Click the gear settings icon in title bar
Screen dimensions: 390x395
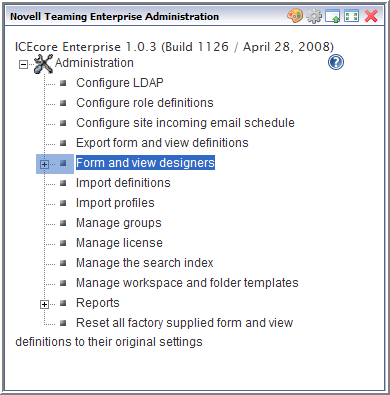pos(314,16)
